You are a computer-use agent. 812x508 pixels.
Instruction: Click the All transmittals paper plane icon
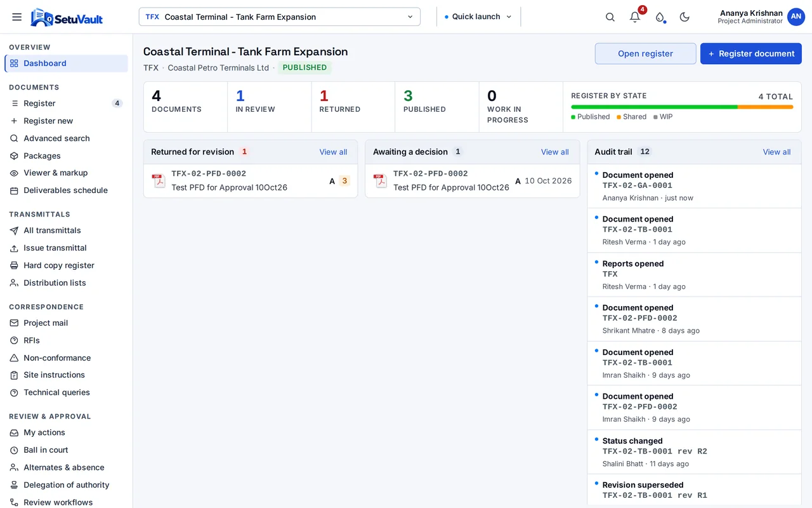point(14,231)
